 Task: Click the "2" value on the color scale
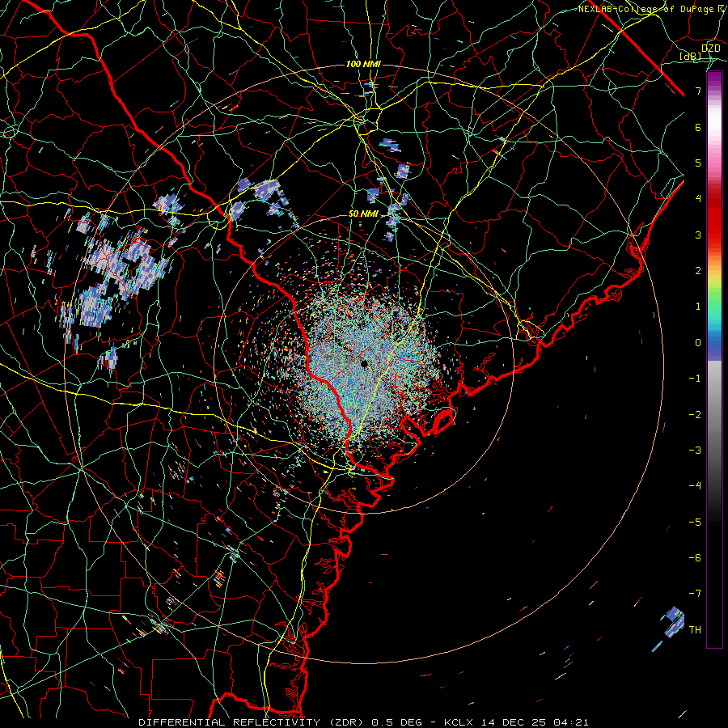click(x=698, y=271)
